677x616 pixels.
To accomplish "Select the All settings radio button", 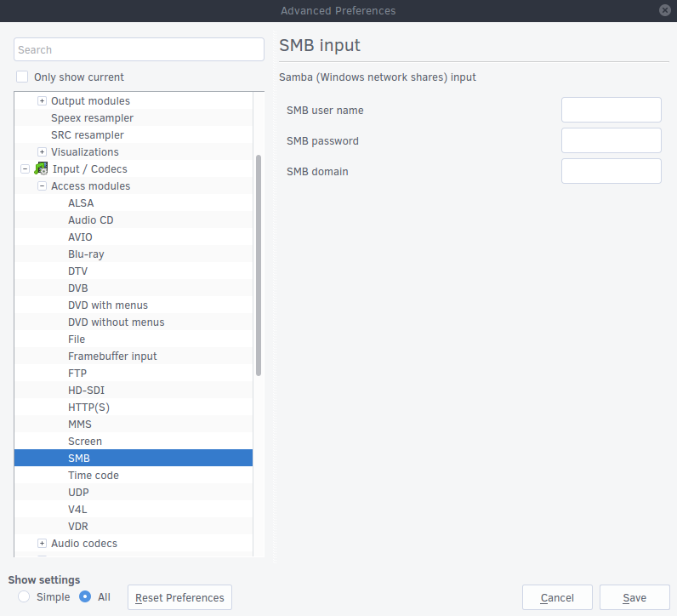I will (x=85, y=597).
